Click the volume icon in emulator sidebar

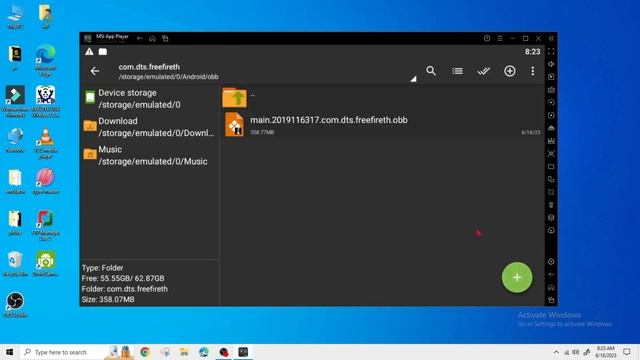coord(551,64)
